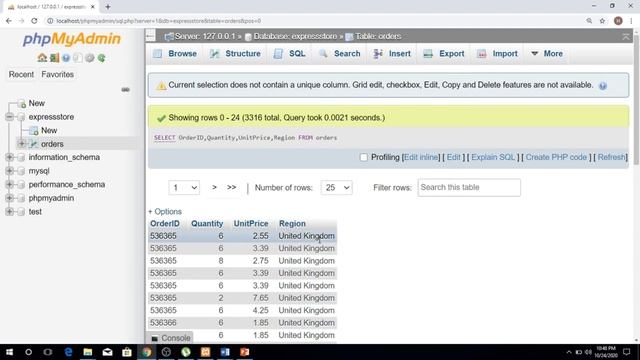Open the MariaDB documentation page icon
The image size is (640, 360).
(78, 58)
